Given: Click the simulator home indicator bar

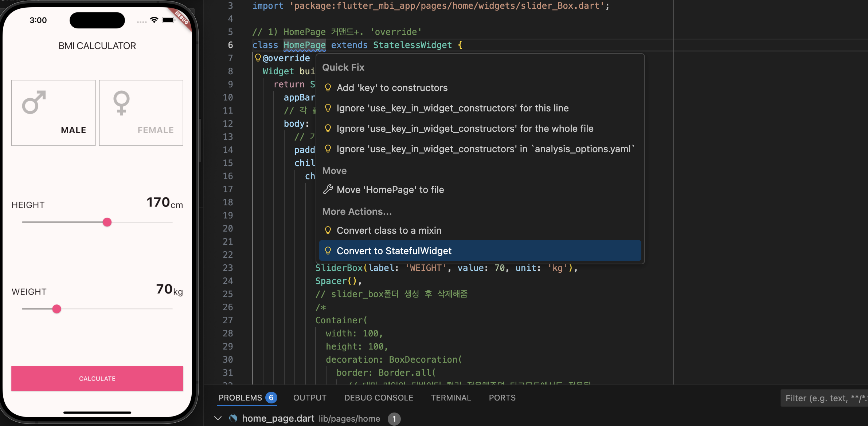Looking at the screenshot, I should [x=97, y=413].
